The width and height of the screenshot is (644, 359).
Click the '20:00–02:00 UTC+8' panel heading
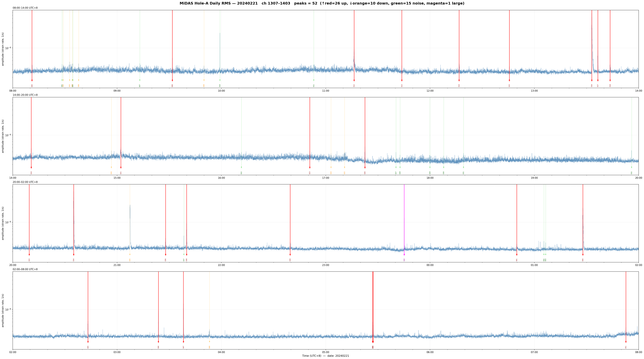click(25, 182)
